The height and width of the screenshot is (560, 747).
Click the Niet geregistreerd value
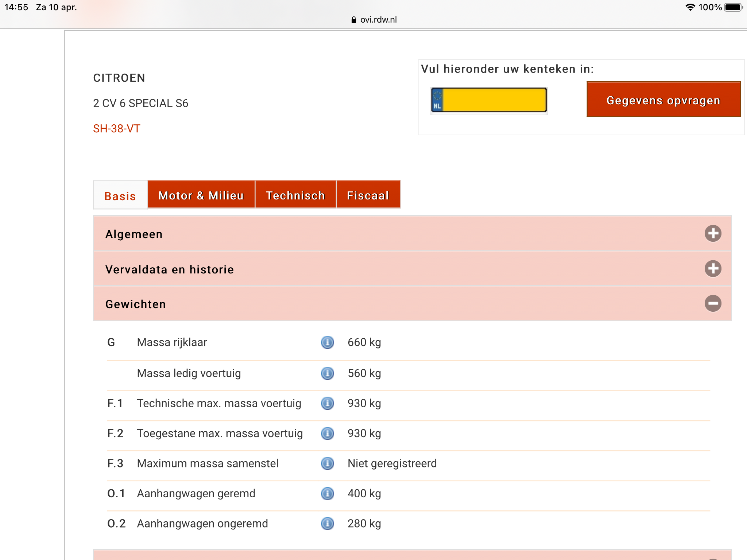[392, 463]
